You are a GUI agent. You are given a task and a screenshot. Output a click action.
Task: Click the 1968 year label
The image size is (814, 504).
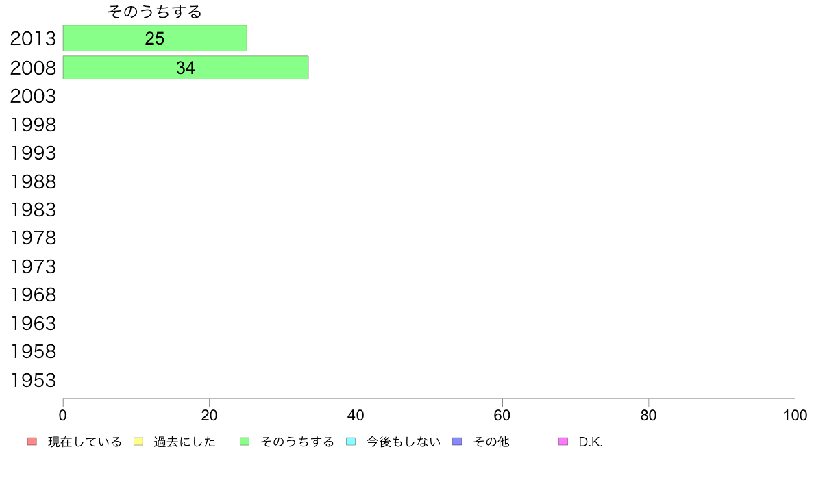[33, 295]
